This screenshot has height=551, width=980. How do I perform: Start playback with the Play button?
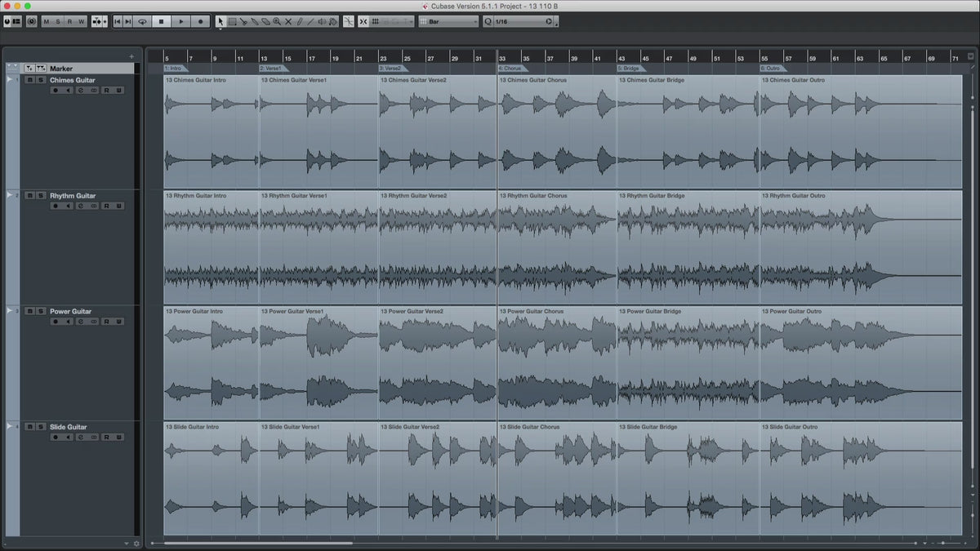(x=181, y=22)
